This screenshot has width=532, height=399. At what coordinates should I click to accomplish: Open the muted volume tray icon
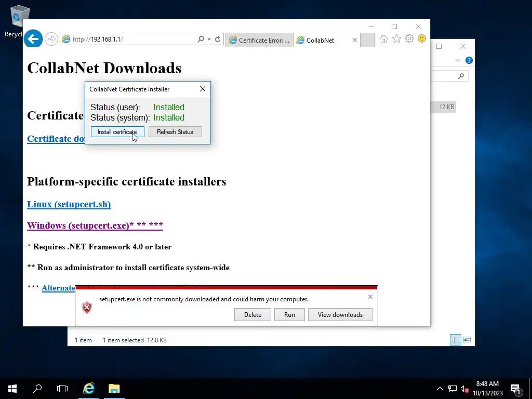click(x=464, y=389)
